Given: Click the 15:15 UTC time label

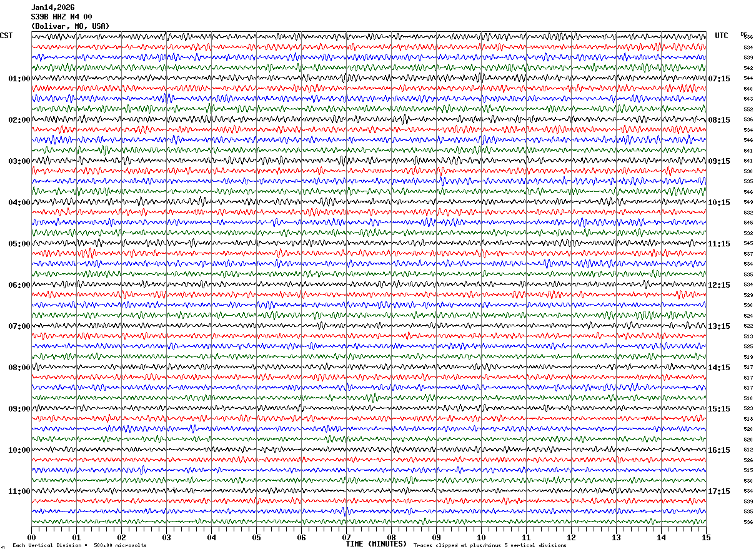Looking at the screenshot, I should [719, 409].
